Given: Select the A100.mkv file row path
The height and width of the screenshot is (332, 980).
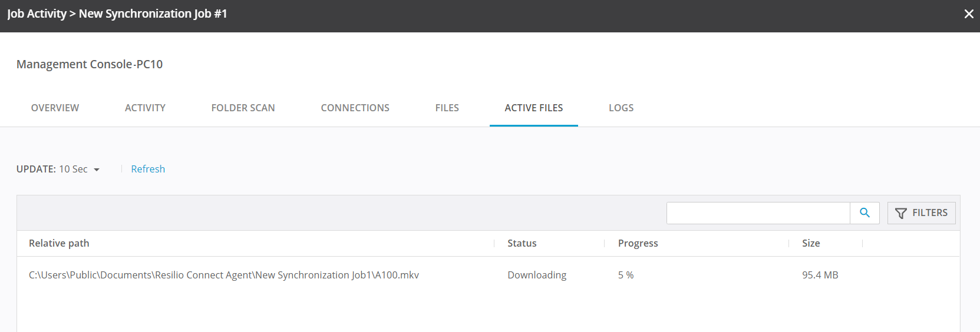Looking at the screenshot, I should [x=223, y=275].
